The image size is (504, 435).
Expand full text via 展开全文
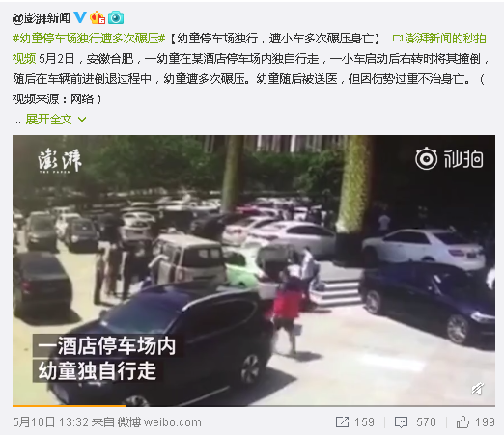pyautogui.click(x=48, y=120)
